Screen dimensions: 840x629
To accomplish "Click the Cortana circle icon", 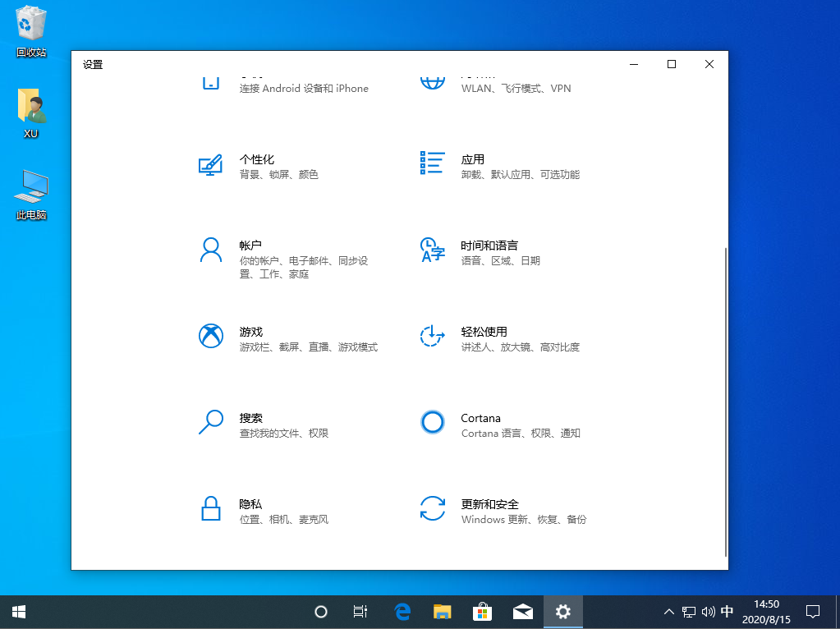I will point(432,422).
